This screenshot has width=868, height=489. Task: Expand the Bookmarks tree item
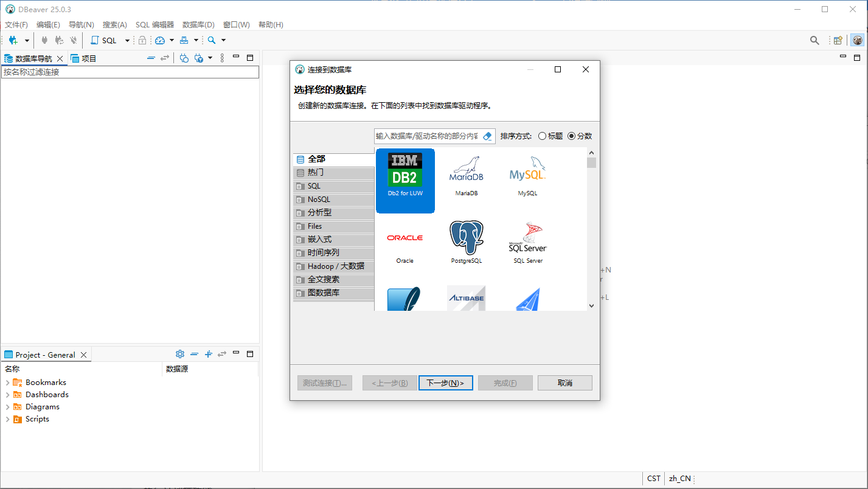tap(7, 382)
